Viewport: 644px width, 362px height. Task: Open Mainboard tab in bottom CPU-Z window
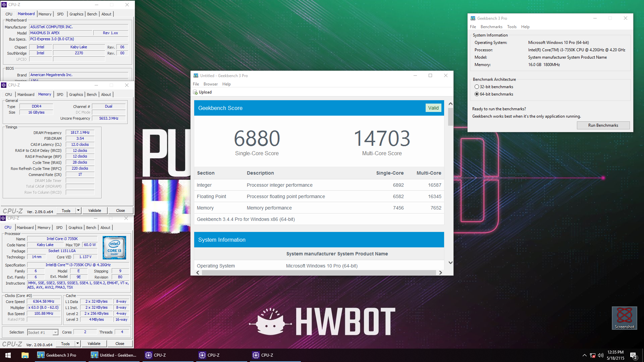coord(25,228)
